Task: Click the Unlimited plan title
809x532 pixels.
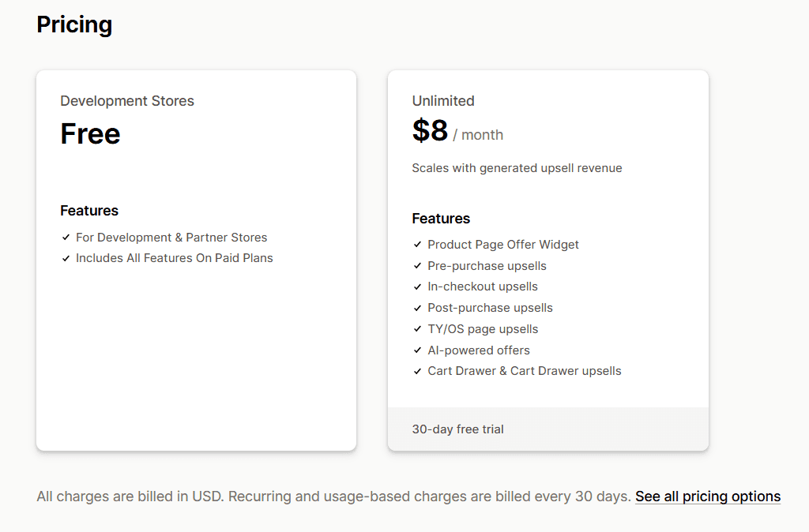Action: [443, 100]
